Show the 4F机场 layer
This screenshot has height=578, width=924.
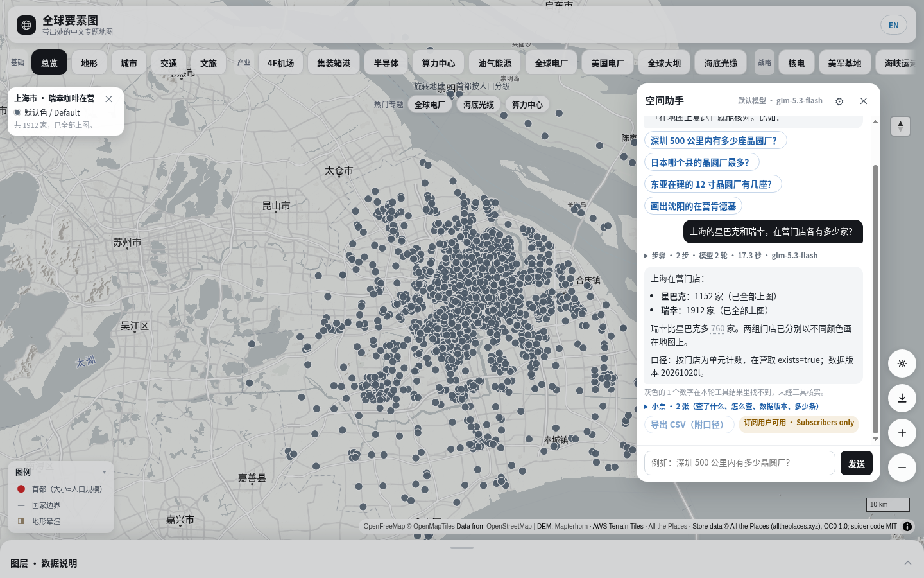coord(281,63)
